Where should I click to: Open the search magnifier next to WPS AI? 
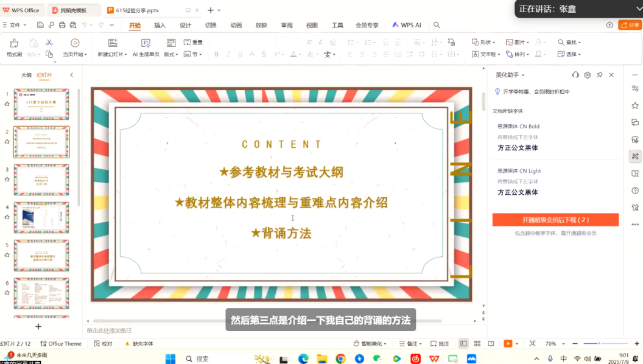[x=437, y=25]
